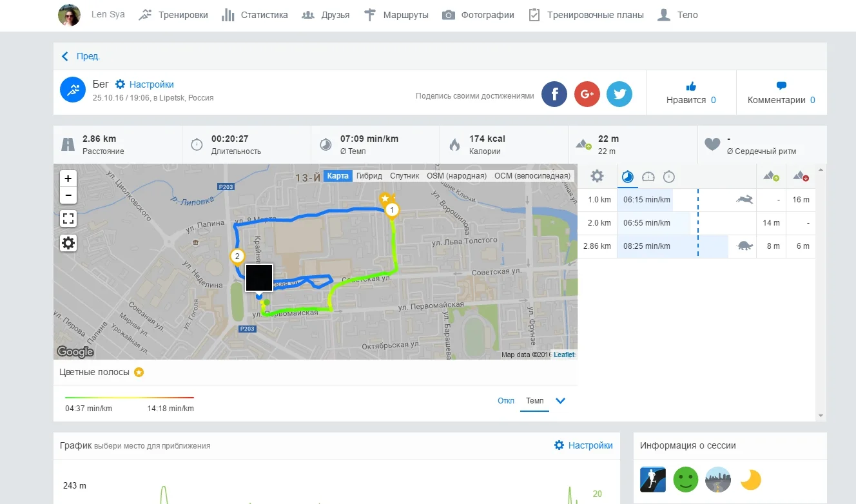Open Тренировочные планы
Image resolution: width=856 pixels, height=504 pixels.
tap(586, 15)
